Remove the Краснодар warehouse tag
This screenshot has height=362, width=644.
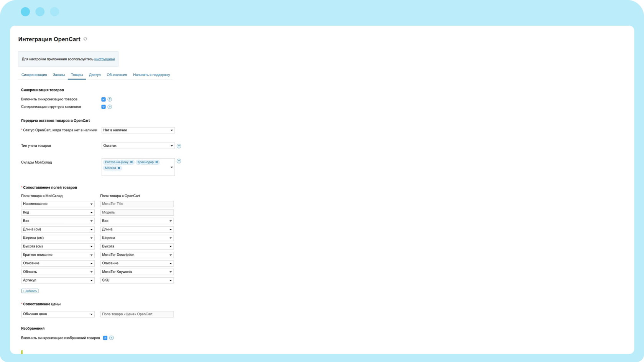(x=157, y=162)
